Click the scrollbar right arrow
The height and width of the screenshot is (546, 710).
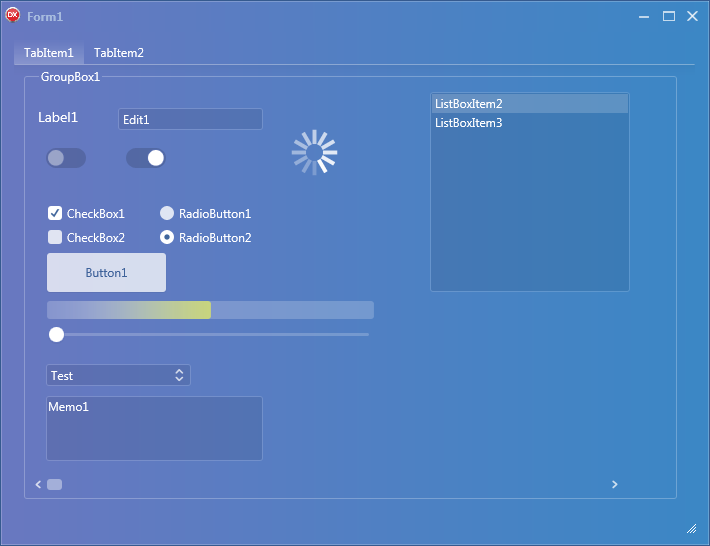pos(614,484)
